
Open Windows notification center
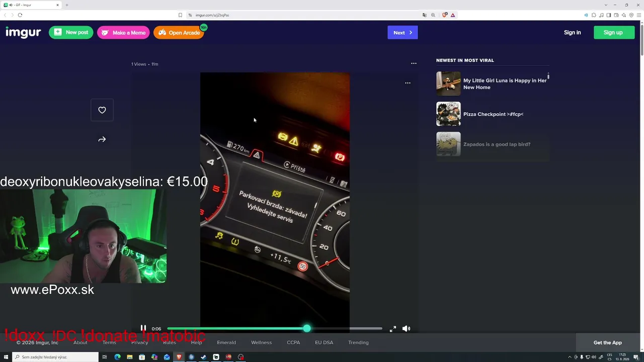(x=636, y=357)
